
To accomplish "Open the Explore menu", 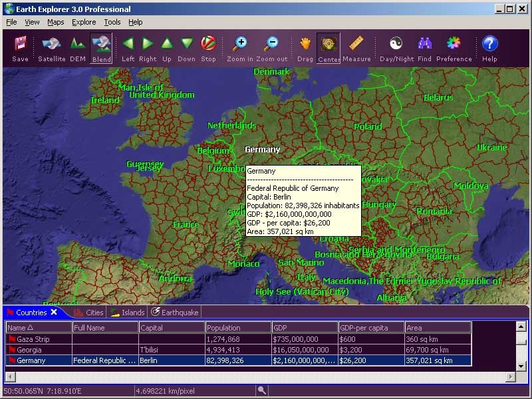I will click(x=84, y=22).
